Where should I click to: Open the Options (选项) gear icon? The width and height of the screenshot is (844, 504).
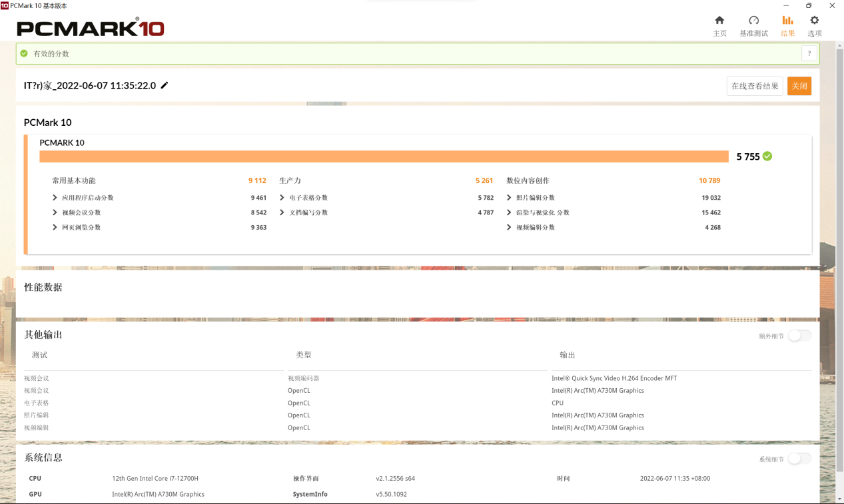(x=814, y=21)
